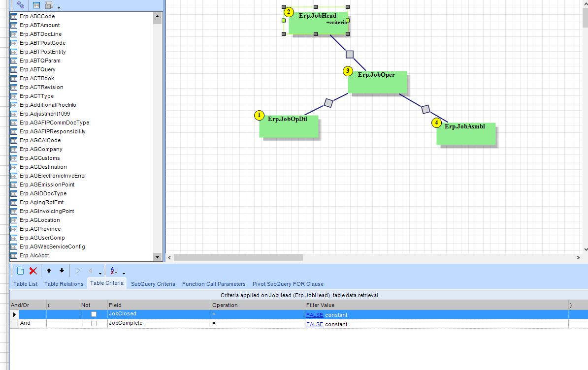Image resolution: width=588 pixels, height=370 pixels.
Task: Select Erp.AdditionalProcInfo in the table list
Action: click(x=48, y=105)
